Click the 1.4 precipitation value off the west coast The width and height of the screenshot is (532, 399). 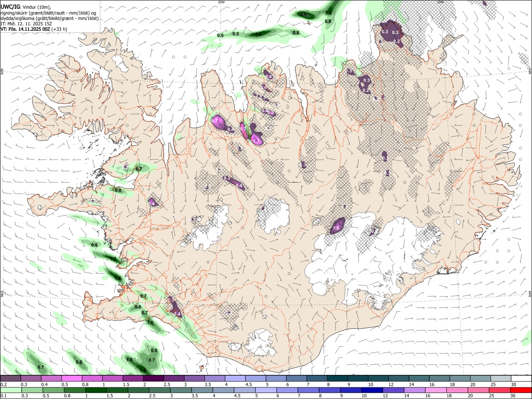pos(118,278)
